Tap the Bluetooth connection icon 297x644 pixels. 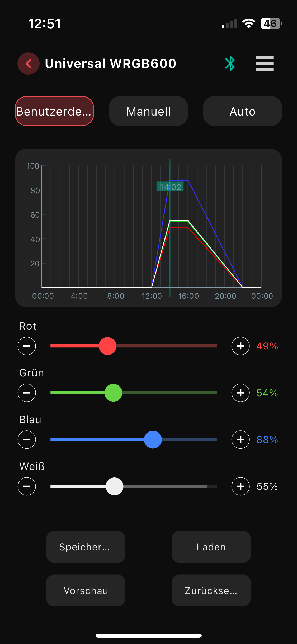pyautogui.click(x=230, y=63)
